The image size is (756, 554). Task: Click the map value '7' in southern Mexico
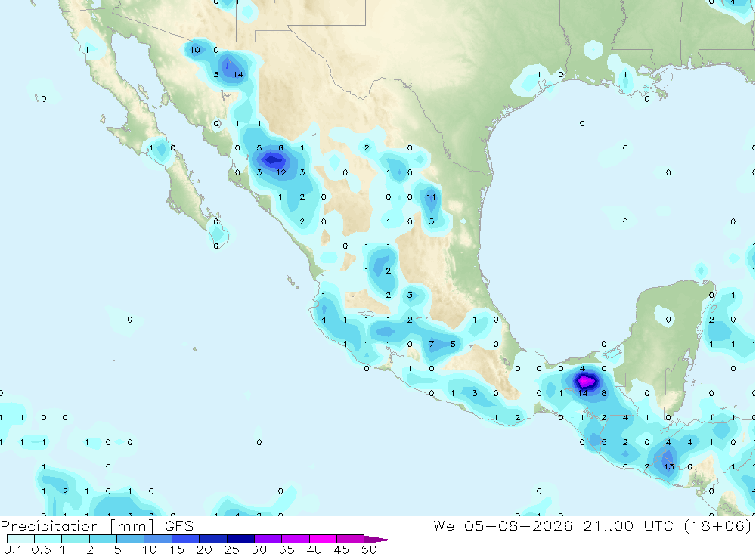[432, 344]
